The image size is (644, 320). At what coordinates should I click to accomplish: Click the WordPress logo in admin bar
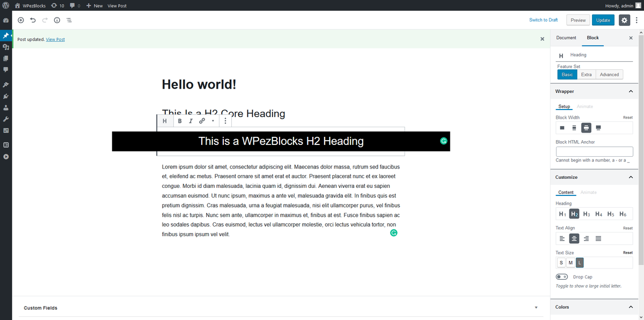(x=6, y=5)
